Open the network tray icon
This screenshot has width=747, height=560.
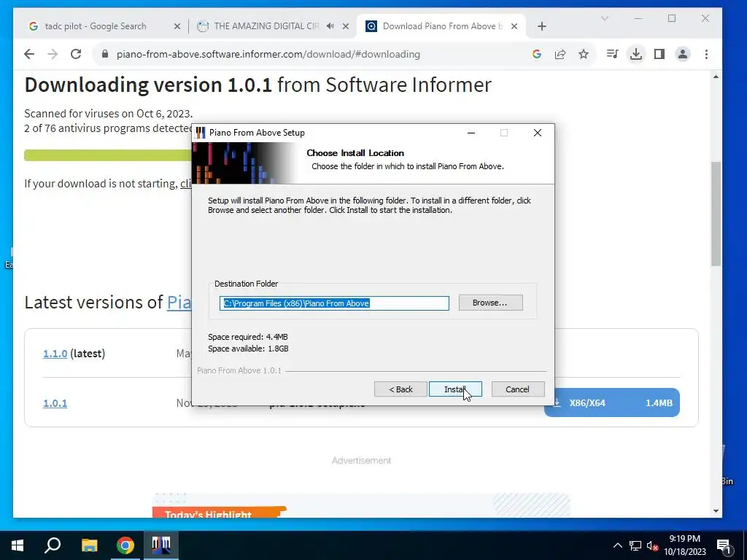[635, 545]
